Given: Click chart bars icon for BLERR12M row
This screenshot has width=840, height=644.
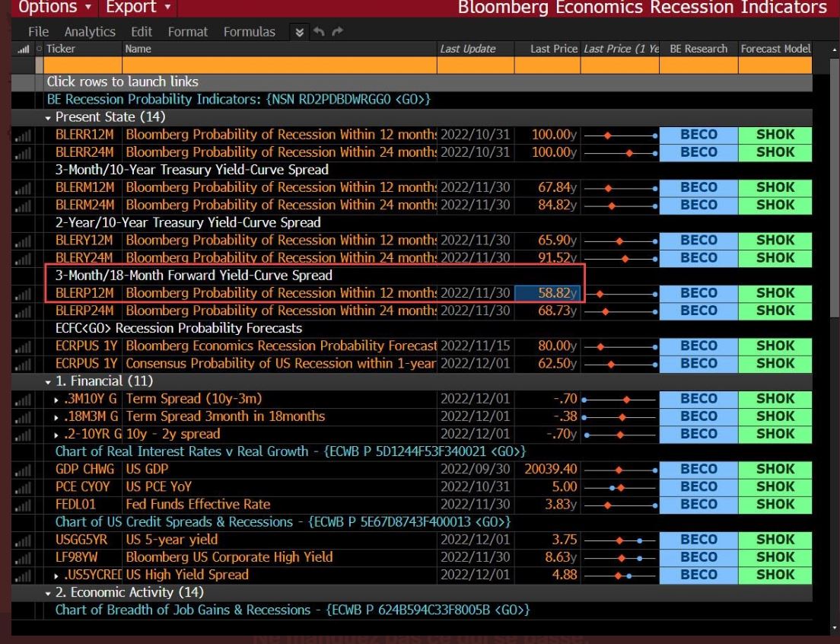Looking at the screenshot, I should (x=23, y=136).
